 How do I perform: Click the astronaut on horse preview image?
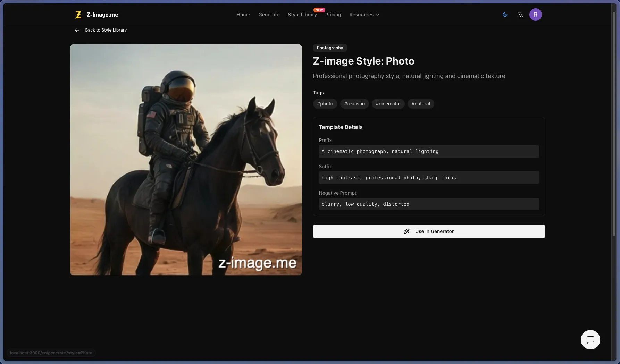pyautogui.click(x=186, y=160)
